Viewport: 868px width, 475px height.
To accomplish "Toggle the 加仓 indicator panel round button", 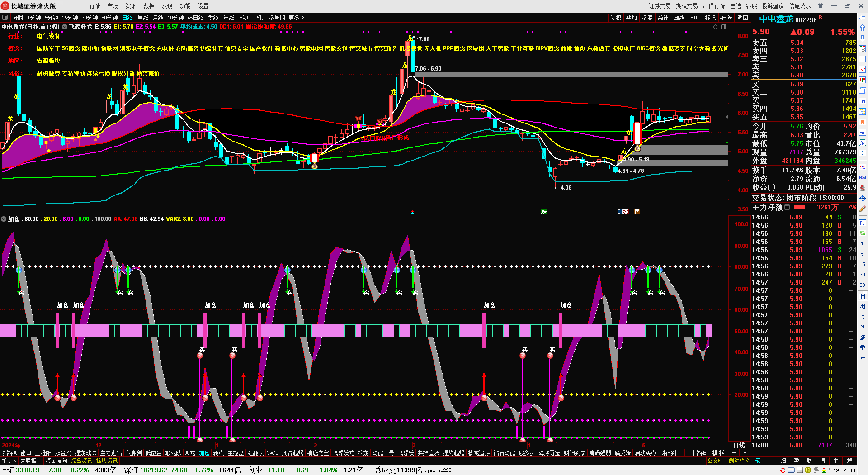I will coord(4,219).
